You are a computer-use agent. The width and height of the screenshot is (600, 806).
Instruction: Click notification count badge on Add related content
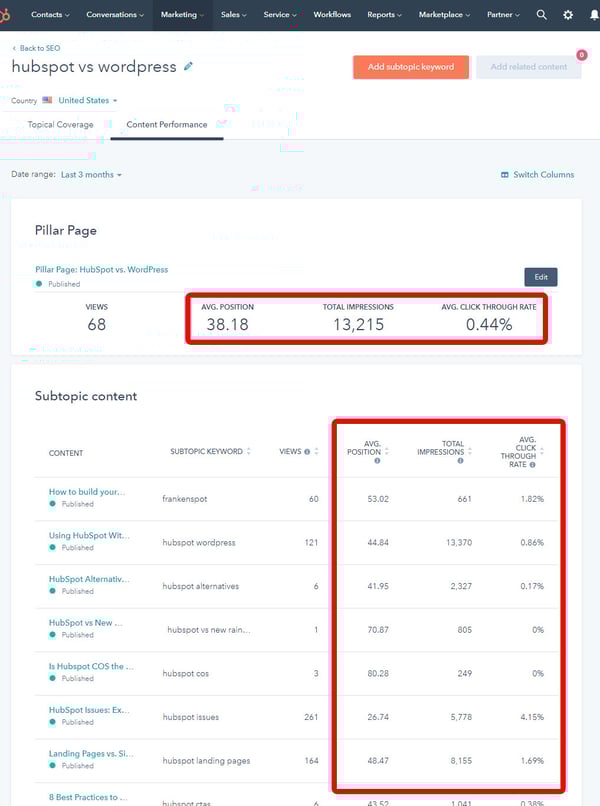click(x=581, y=55)
